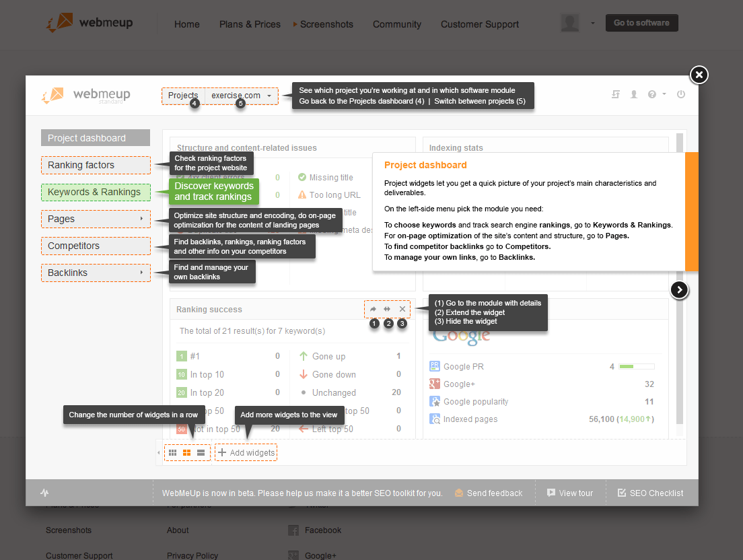Close the tour overlay with the X button
The width and height of the screenshot is (743, 560).
click(699, 75)
